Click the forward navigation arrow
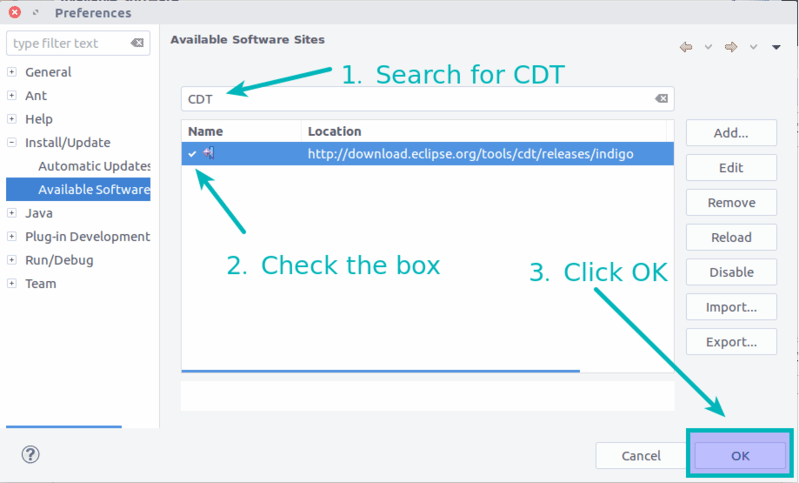Image resolution: width=799 pixels, height=483 pixels. (x=731, y=47)
